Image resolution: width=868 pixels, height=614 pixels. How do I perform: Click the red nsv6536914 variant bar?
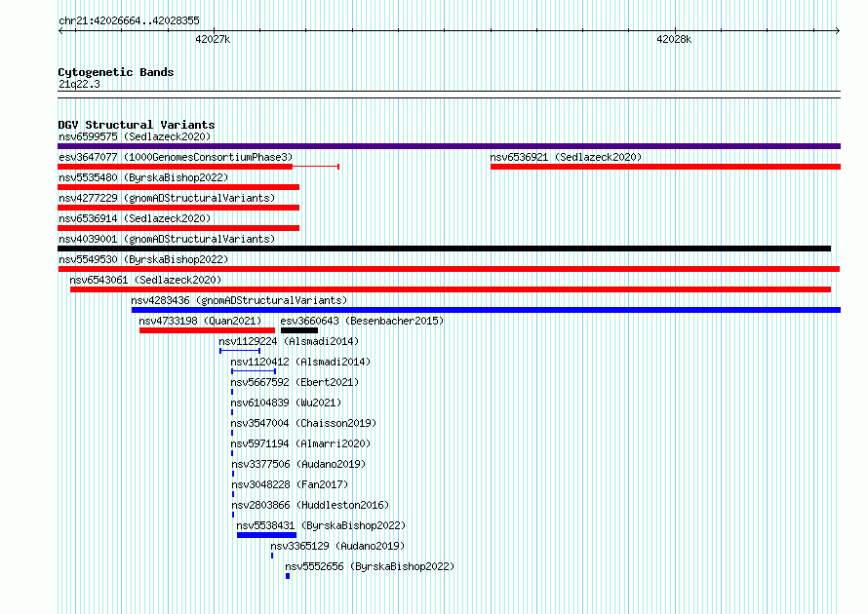coord(178,228)
